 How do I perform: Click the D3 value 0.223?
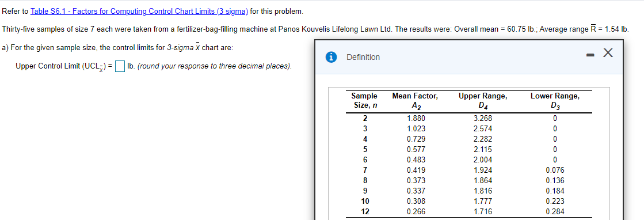click(x=555, y=202)
